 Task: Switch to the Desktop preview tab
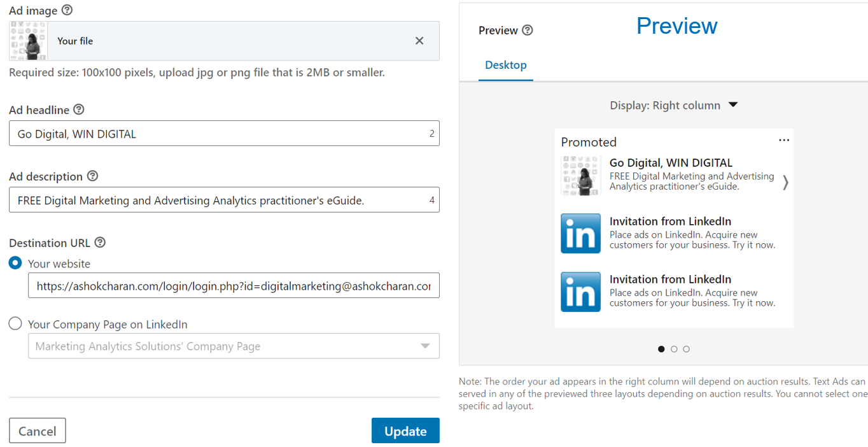(506, 65)
